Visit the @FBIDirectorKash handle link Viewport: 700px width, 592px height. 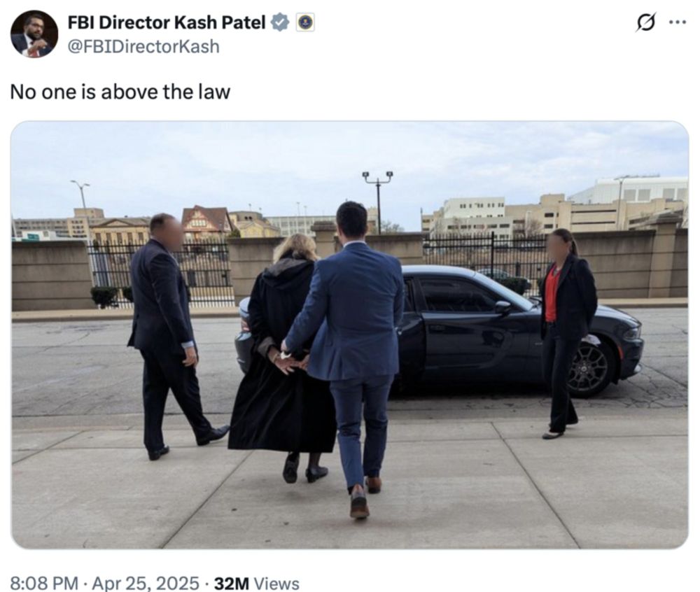point(143,46)
